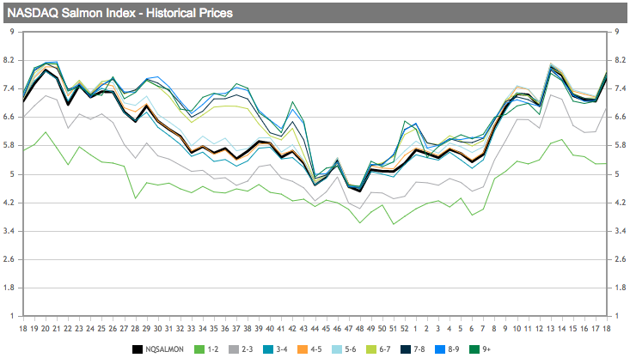The height and width of the screenshot is (364, 630).
Task: Click the NQSALMON legend label
Action: point(165,349)
